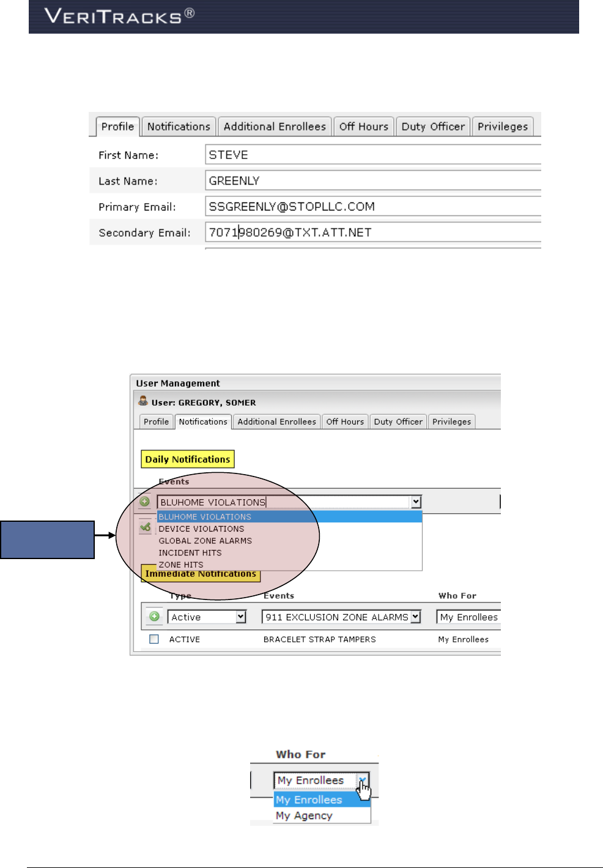Edit the Secondary Email field
Screen dimensions: 603x868
(x=373, y=232)
